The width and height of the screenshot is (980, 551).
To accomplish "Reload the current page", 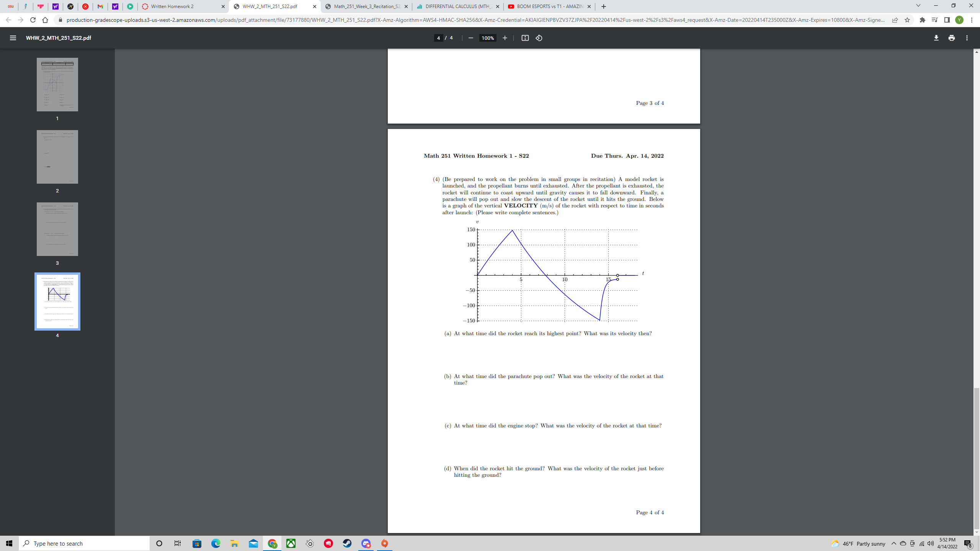I will tap(33, 20).
